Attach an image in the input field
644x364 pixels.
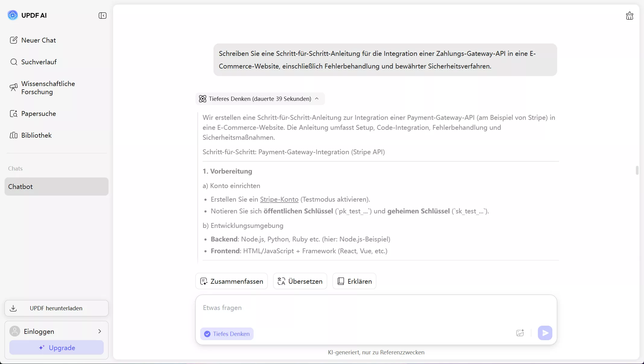(x=520, y=333)
